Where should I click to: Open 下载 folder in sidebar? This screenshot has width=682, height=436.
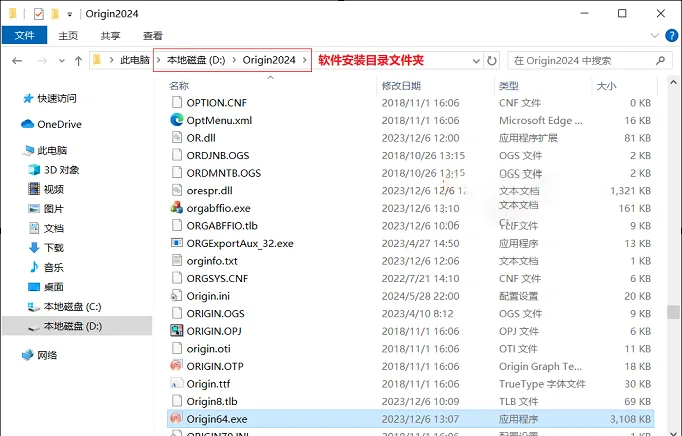click(53, 248)
